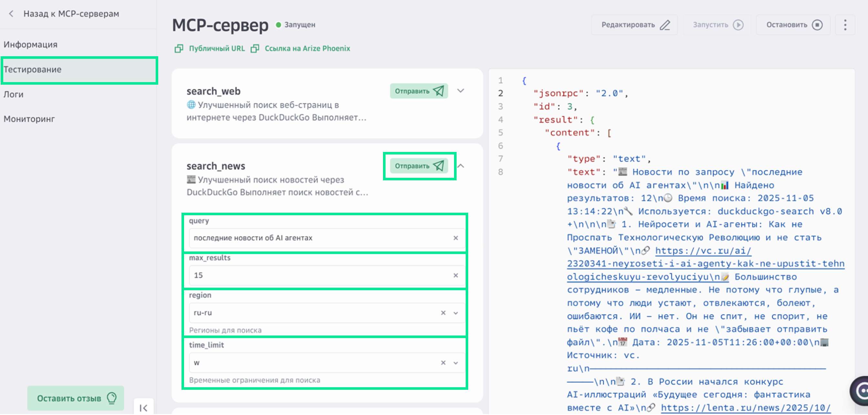Clear the region selection with the X icon
The width and height of the screenshot is (868, 415).
pyautogui.click(x=443, y=313)
